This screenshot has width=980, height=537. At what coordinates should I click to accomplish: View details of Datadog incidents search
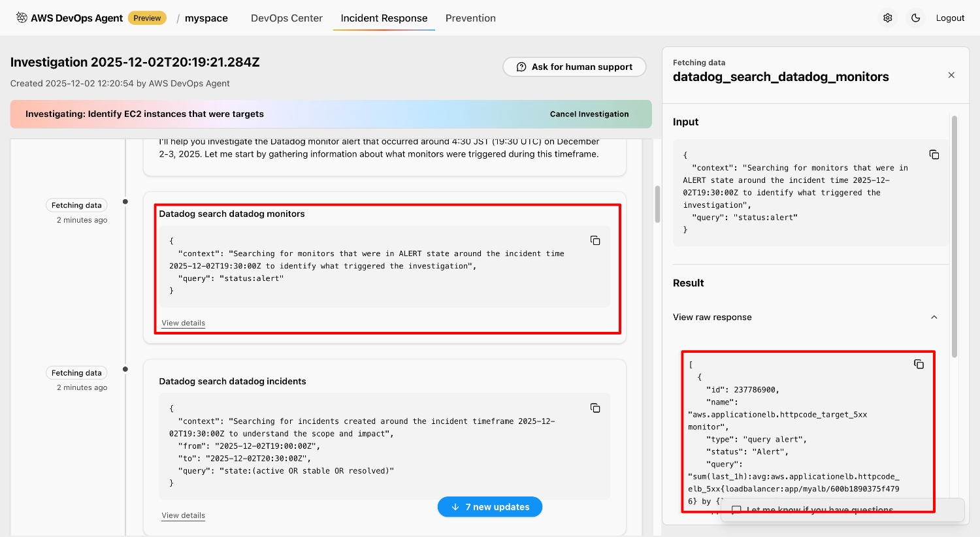(x=184, y=515)
